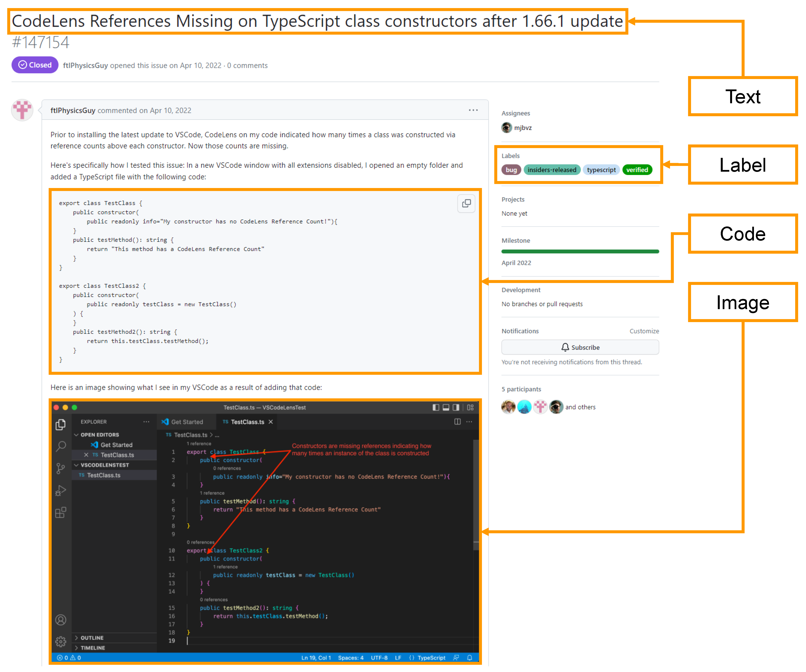Click the Accounts icon in activity bar
This screenshot has width=806, height=672.
[x=61, y=620]
